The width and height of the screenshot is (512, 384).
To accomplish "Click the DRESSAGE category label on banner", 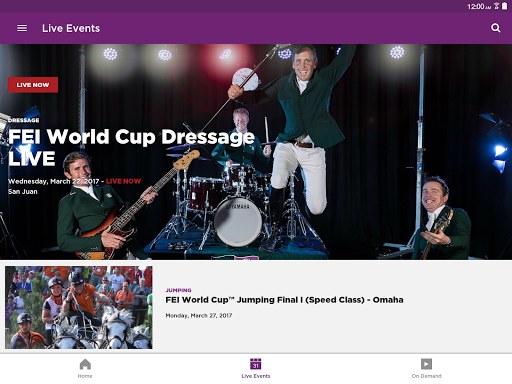I will (x=24, y=120).
